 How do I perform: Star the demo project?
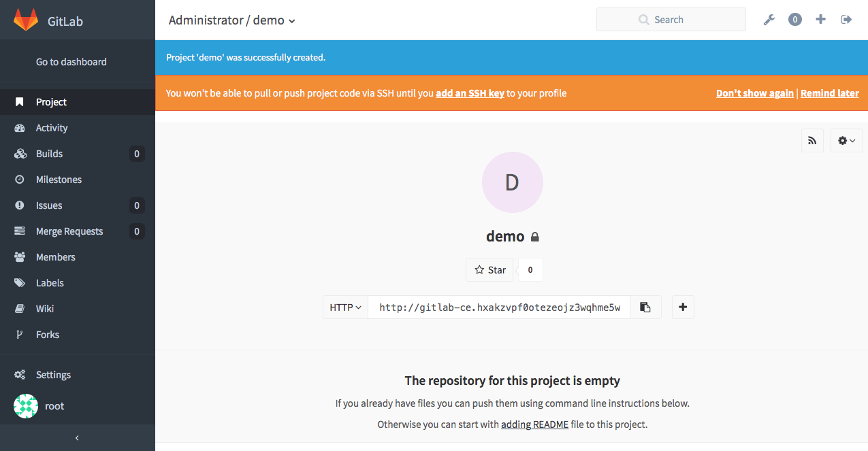(x=489, y=269)
